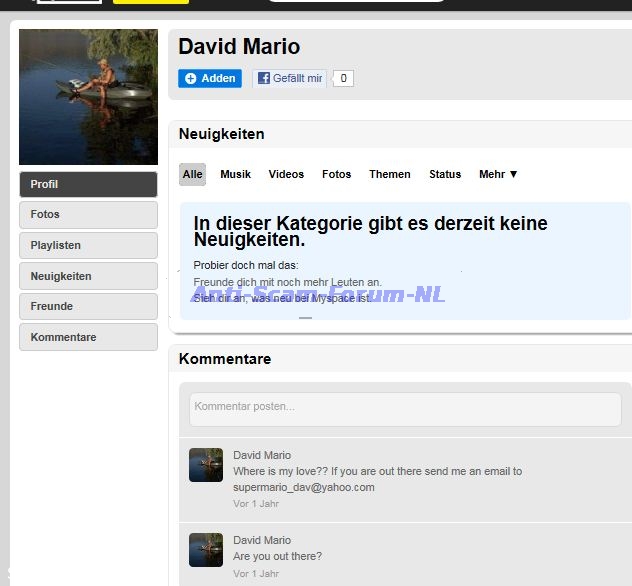Choose the Fotos tab under Neuigkeiten

click(337, 174)
